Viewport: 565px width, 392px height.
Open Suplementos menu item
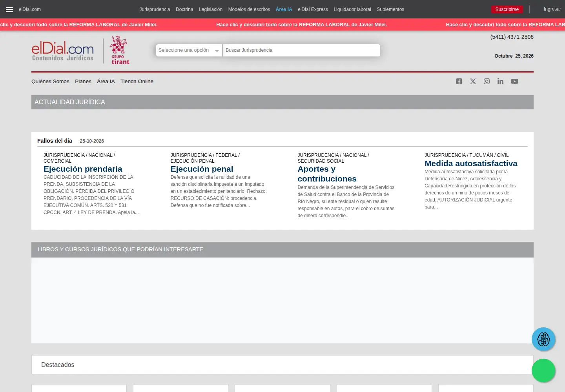(x=390, y=9)
